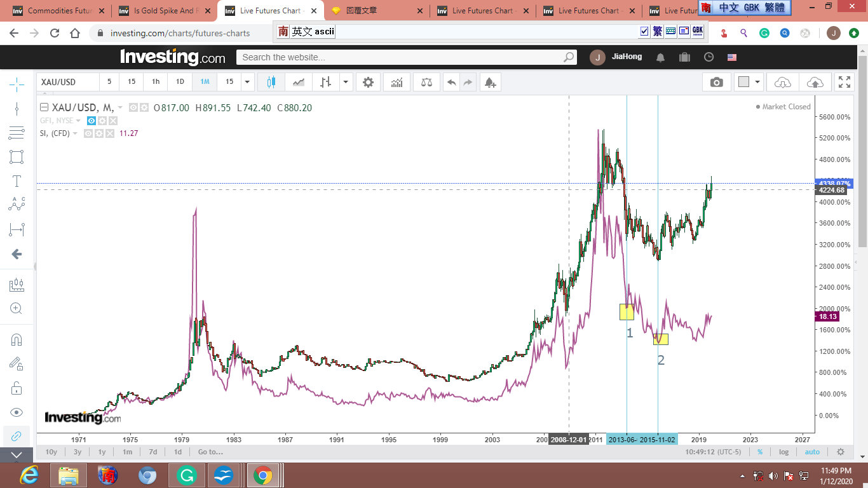Activate the magnet mode tool
This screenshot has height=488, width=868.
17,340
